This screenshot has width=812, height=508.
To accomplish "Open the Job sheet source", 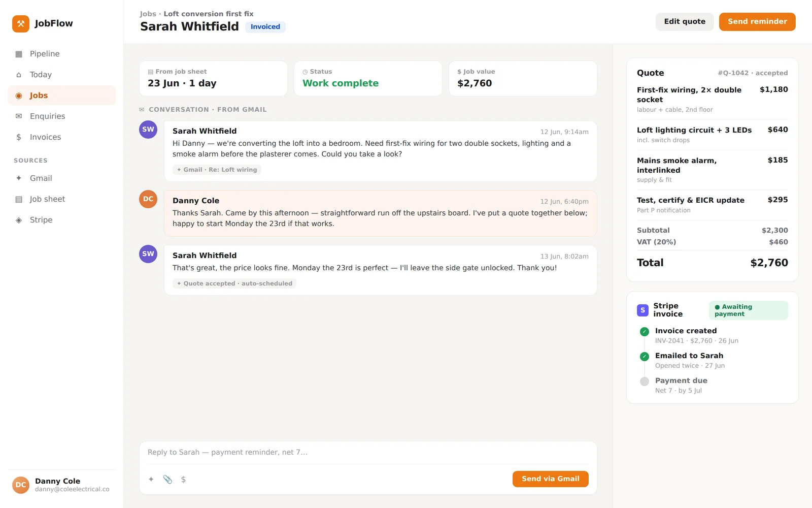I will point(62,199).
